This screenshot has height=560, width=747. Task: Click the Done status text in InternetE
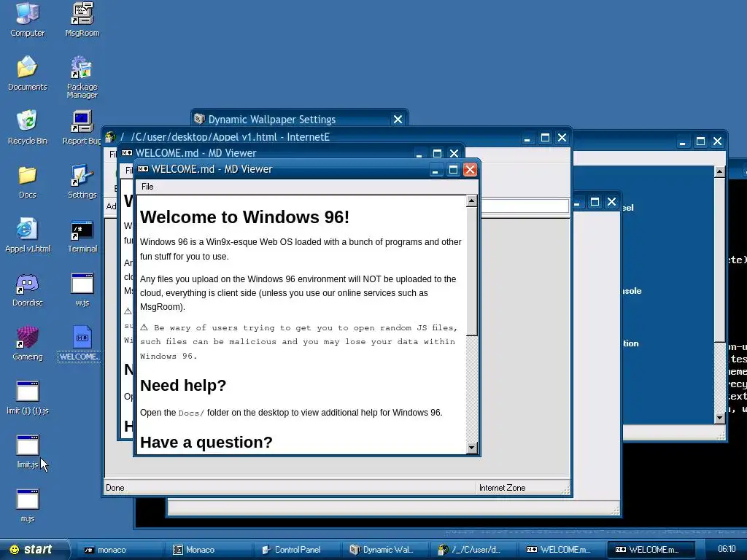115,488
